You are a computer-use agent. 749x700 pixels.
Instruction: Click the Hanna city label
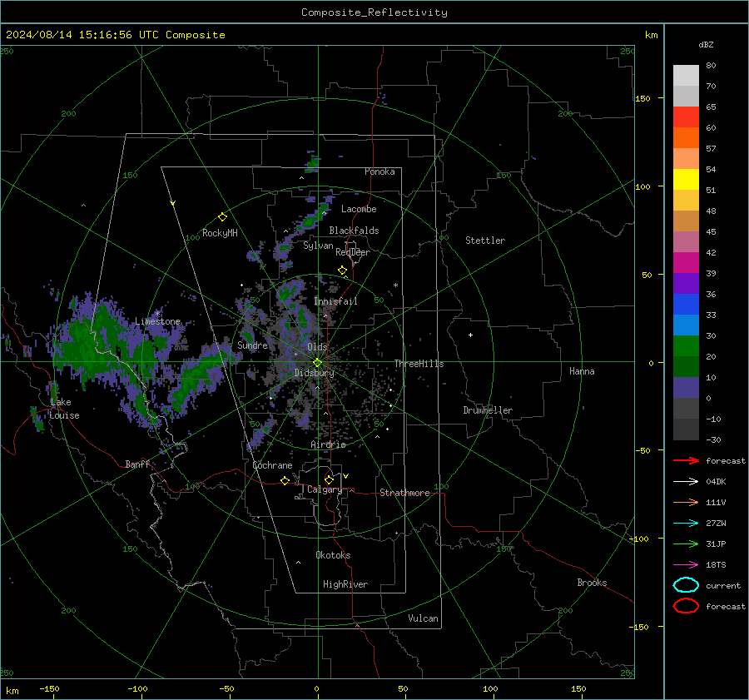(582, 371)
